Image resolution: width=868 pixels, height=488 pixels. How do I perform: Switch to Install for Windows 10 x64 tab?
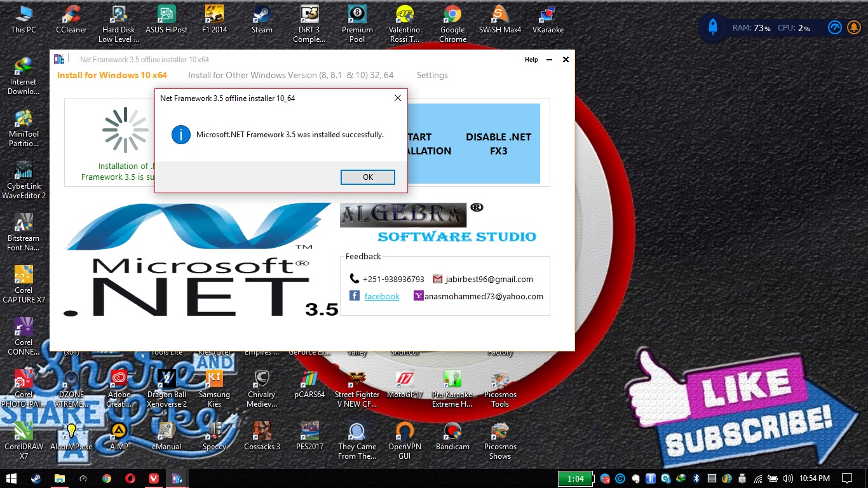tap(112, 75)
